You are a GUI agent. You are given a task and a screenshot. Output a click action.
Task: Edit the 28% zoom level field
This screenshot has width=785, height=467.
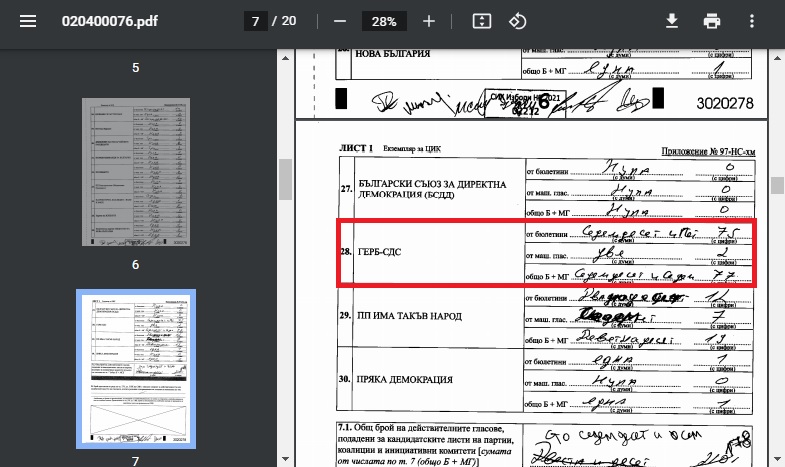(x=384, y=21)
